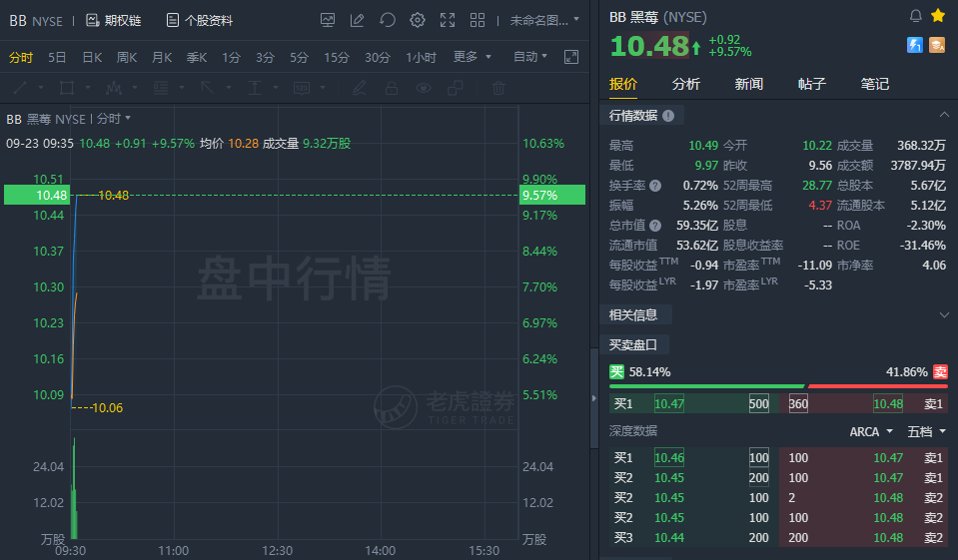Open the 更多 timeframes dropdown

[x=472, y=57]
